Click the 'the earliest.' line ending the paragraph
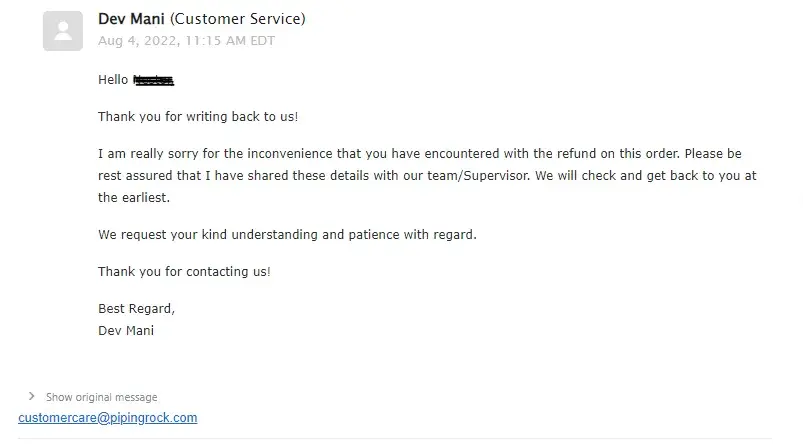The width and height of the screenshot is (803, 448). 134,197
